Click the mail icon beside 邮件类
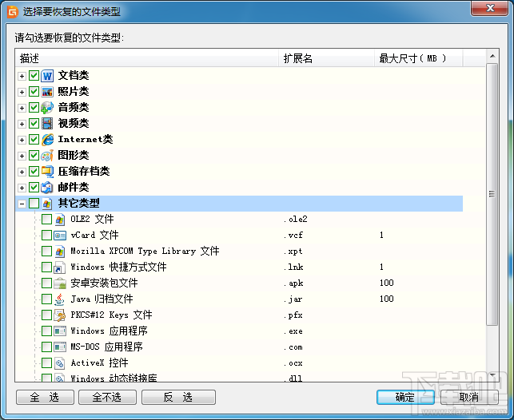This screenshot has width=514, height=420. click(x=47, y=188)
